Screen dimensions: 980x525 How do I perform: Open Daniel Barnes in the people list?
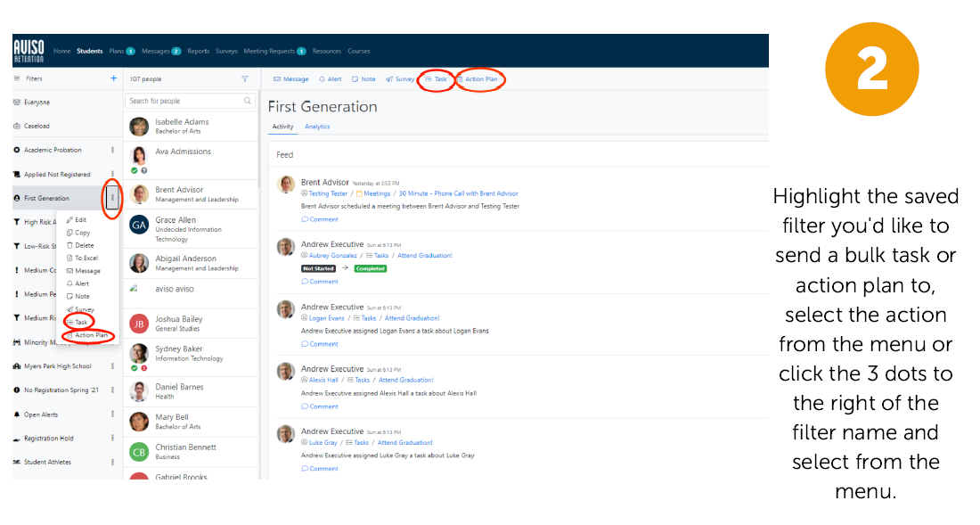pos(192,391)
